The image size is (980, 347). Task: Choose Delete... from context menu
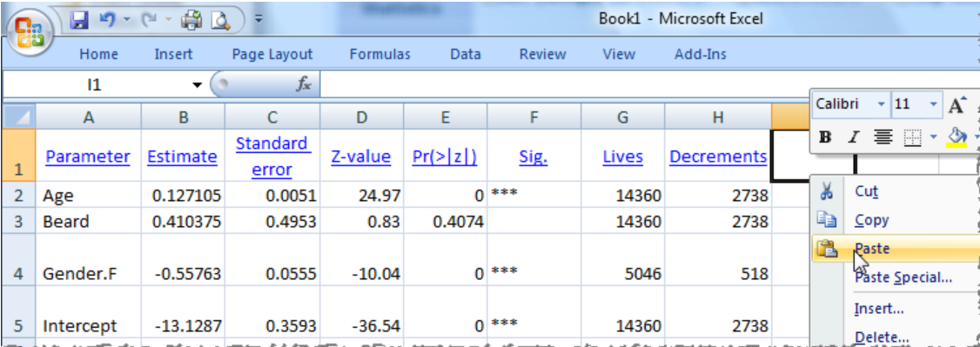point(882,337)
